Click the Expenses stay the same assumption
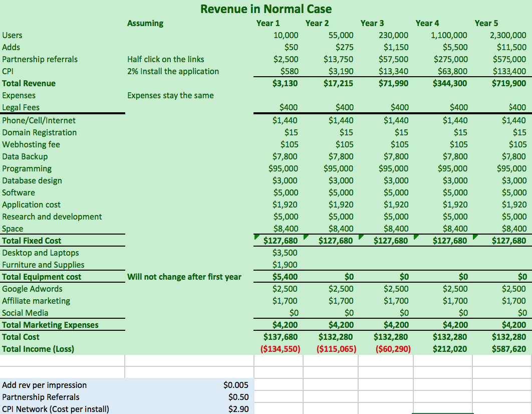532x414 pixels. coord(170,95)
